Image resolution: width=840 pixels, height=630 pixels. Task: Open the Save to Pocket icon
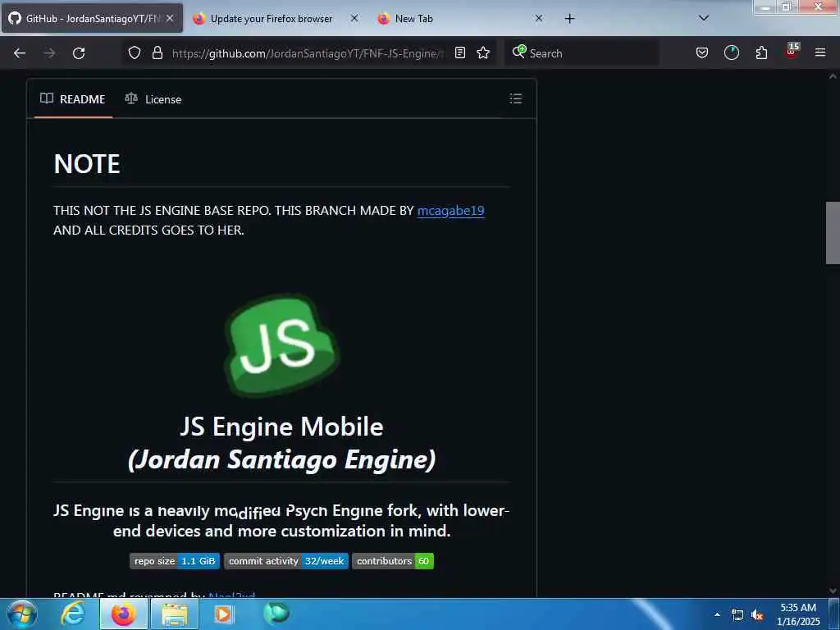[x=702, y=52]
